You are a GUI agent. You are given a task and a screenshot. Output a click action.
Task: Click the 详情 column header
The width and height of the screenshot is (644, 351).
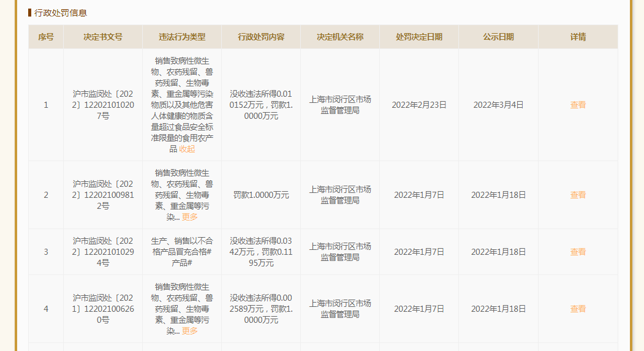pos(578,37)
